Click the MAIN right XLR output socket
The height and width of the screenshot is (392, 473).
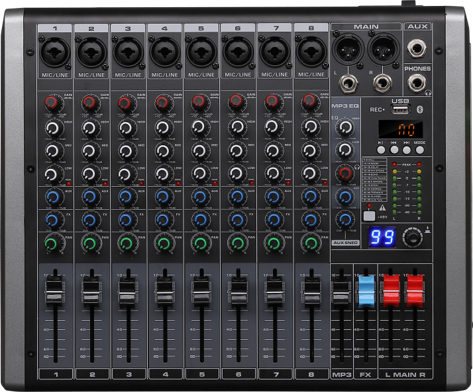[x=383, y=49]
